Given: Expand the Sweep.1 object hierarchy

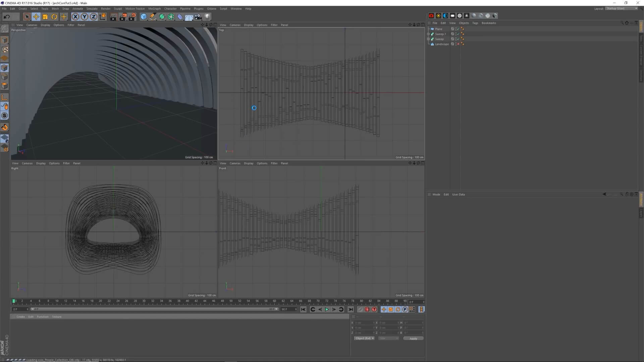Looking at the screenshot, I should 428,34.
